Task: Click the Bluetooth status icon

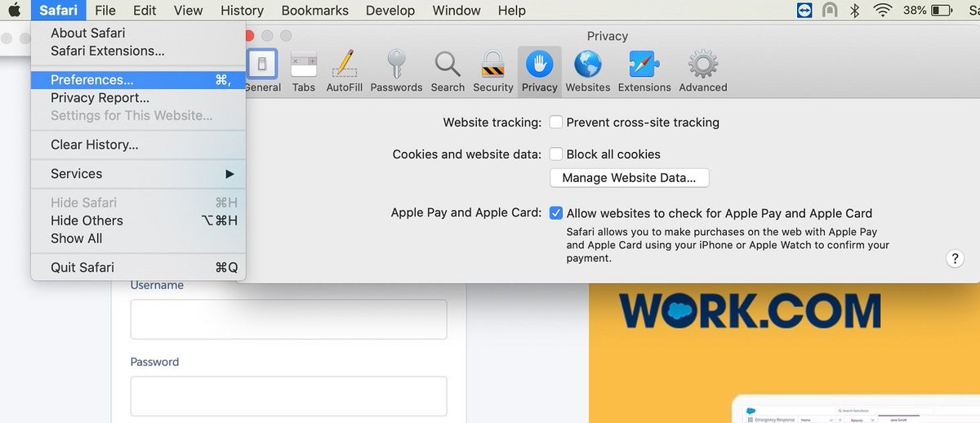Action: pos(855,10)
